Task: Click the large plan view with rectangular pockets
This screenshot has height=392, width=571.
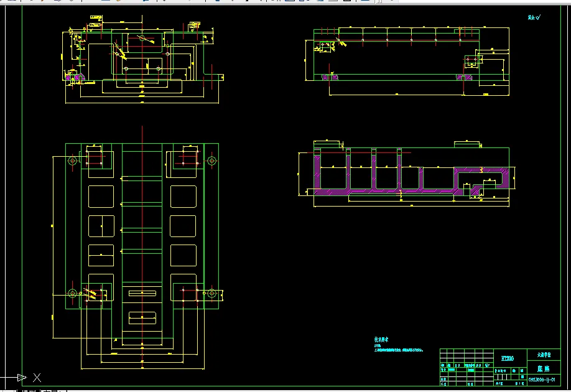Action: point(138,248)
